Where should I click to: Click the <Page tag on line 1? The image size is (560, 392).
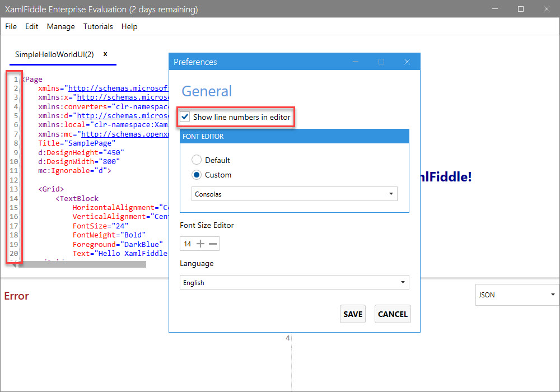point(32,80)
